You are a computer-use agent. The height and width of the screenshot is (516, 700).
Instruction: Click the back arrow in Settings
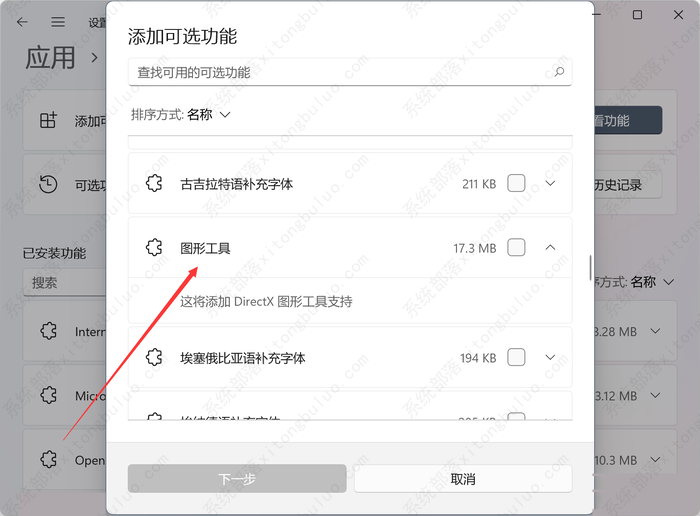coord(22,22)
